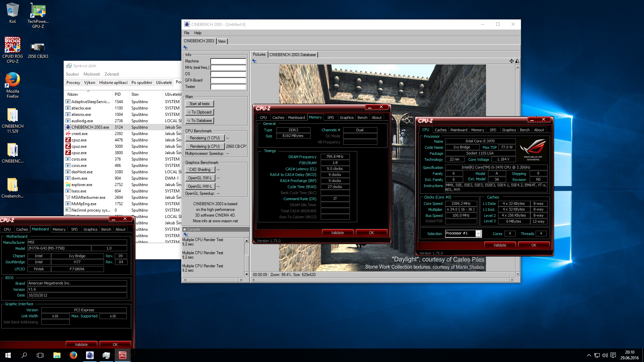Click the -> To Clipboard button
This screenshot has width=644, height=362.
coord(199,112)
